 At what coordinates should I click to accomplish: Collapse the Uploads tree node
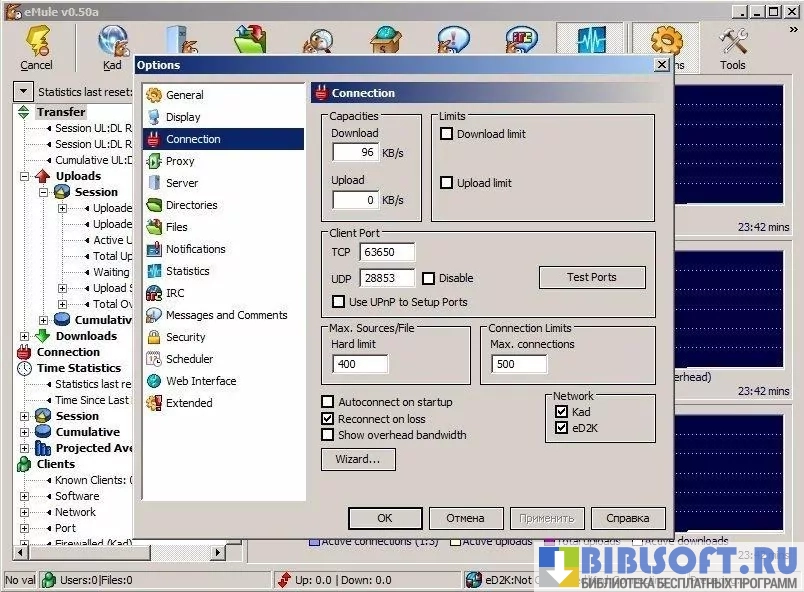(x=26, y=176)
